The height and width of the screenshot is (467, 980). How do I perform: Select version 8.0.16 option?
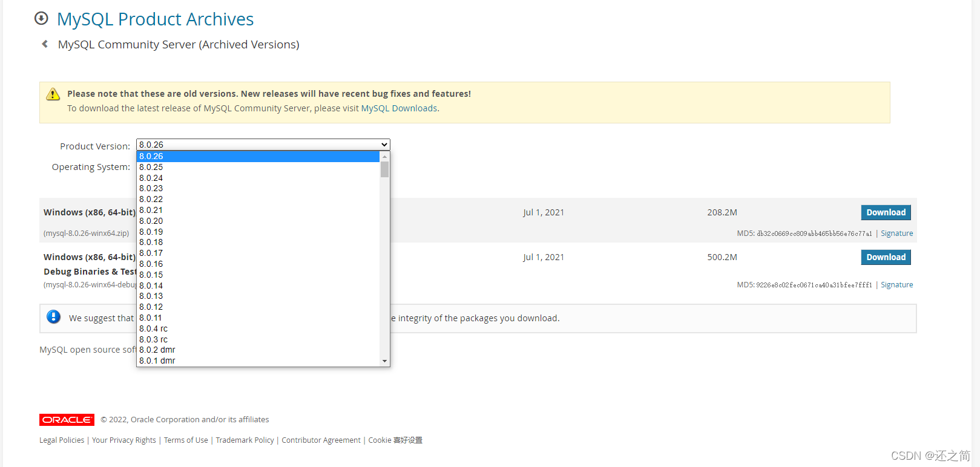[258, 264]
